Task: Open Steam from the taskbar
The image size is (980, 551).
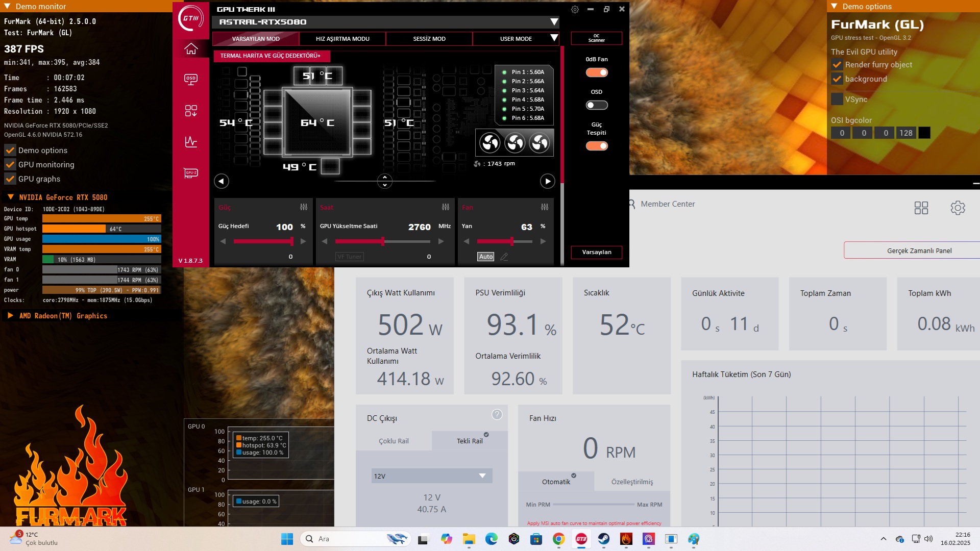Action: pyautogui.click(x=604, y=539)
